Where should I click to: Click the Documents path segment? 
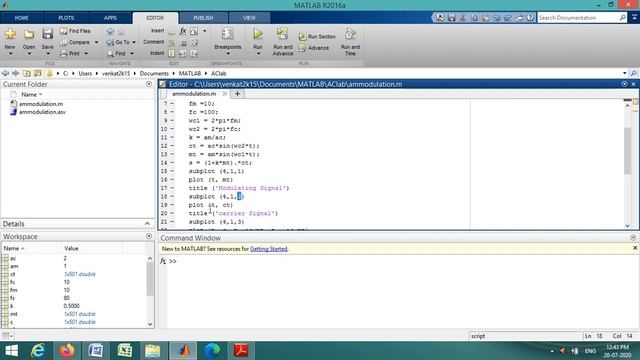pos(154,73)
